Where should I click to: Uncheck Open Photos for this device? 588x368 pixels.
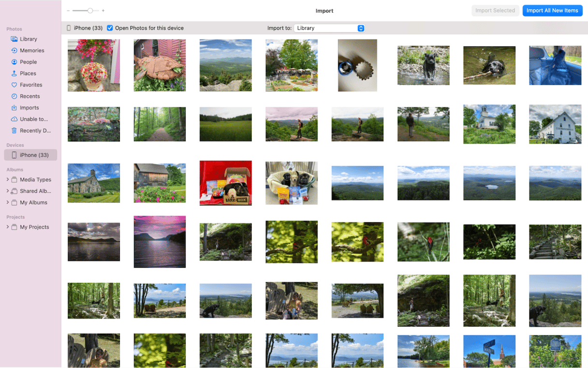[110, 28]
